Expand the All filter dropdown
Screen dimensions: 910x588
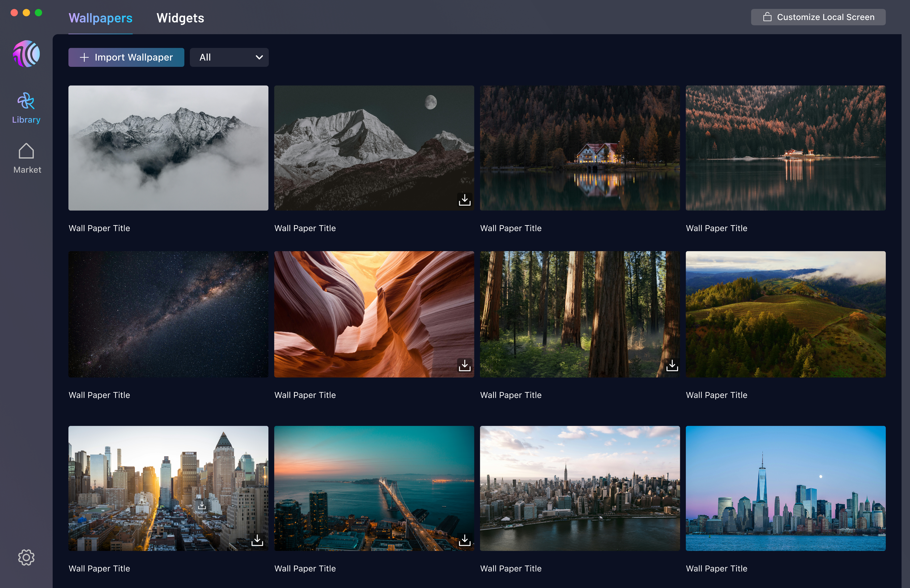click(x=229, y=57)
